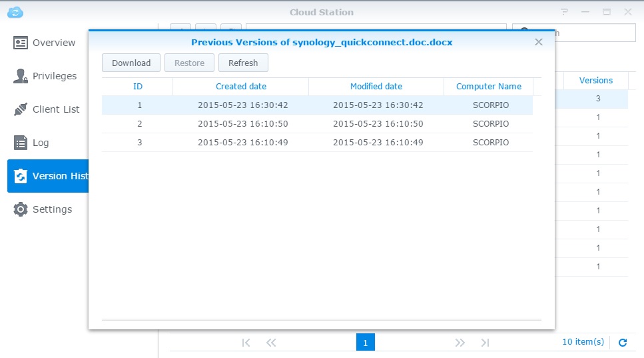Select version row with ID 1

(x=317, y=105)
